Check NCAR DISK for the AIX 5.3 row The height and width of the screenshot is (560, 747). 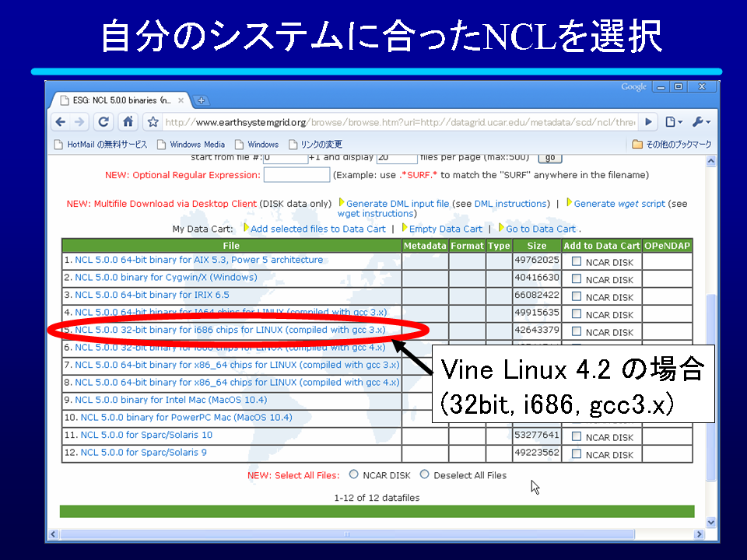pyautogui.click(x=577, y=261)
